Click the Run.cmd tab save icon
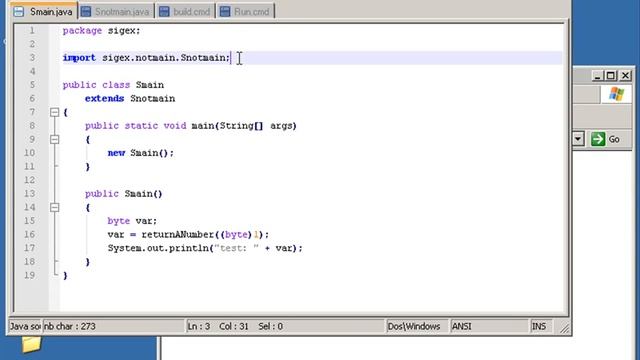This screenshot has width=640, height=360. 225,11
